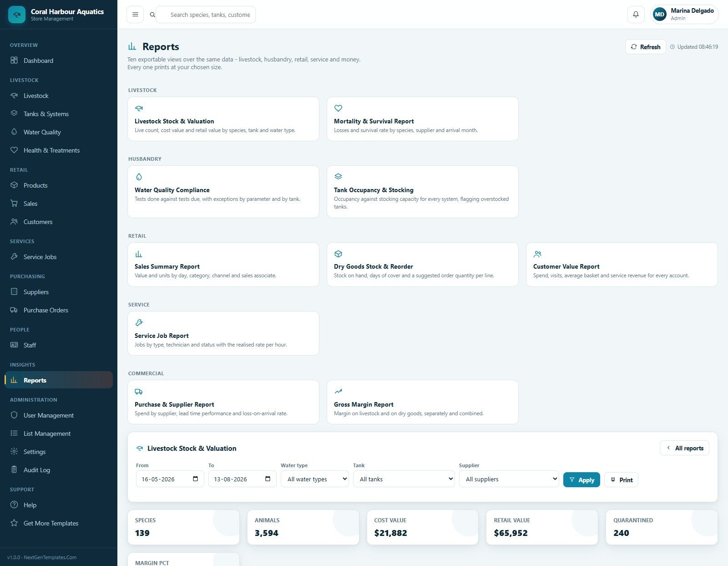Click the Get More Templates star icon

pyautogui.click(x=14, y=523)
